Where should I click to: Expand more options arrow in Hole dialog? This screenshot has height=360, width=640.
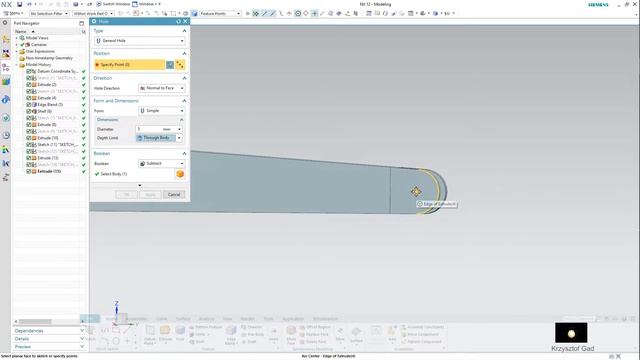140,185
